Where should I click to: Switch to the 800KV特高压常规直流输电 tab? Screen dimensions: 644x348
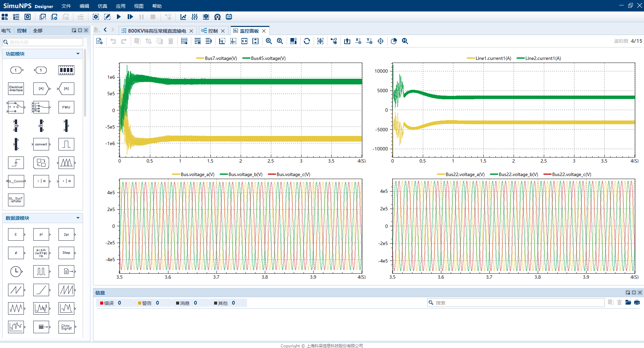click(157, 31)
